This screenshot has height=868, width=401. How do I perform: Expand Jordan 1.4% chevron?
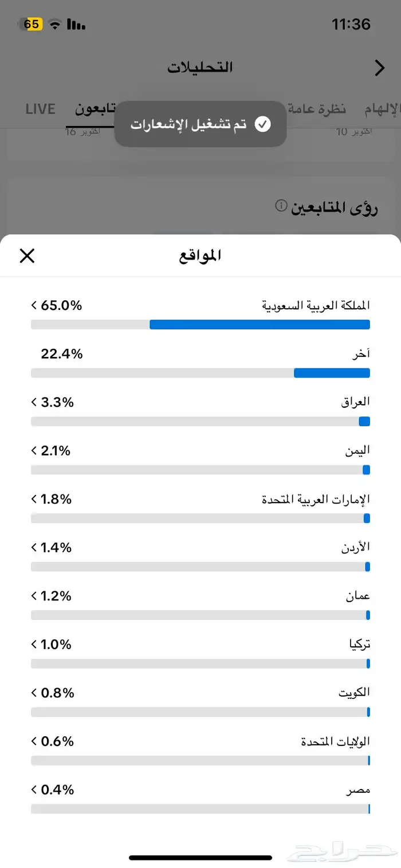34,548
